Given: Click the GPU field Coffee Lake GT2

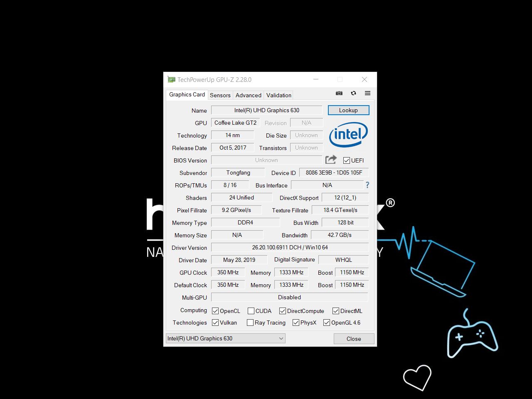Looking at the screenshot, I should 236,123.
